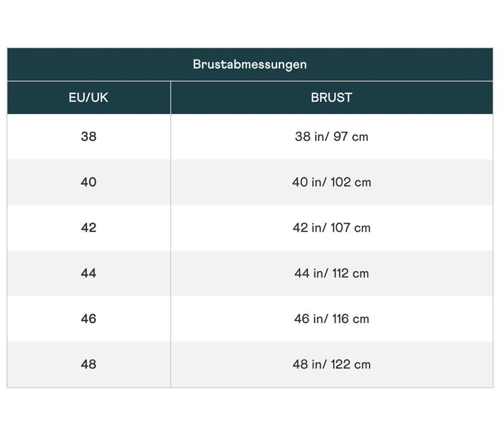Viewport: 504px width, 436px height.
Task: Select the '46 in/ 116 cm' measurement
Action: 331,319
